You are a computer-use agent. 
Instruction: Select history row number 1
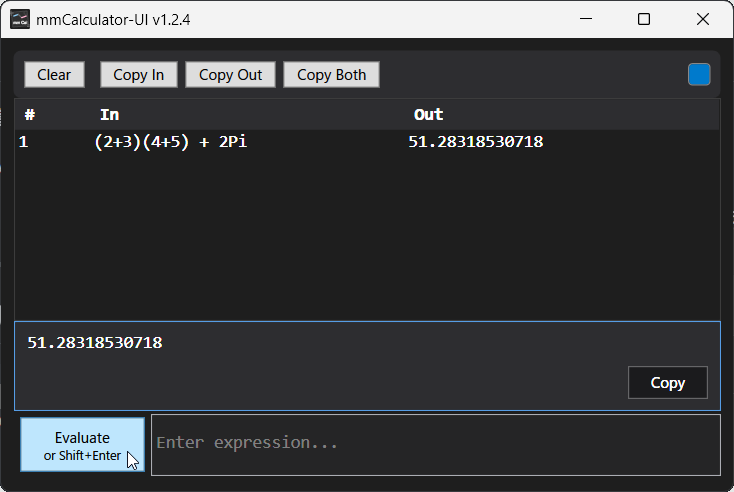click(x=24, y=142)
